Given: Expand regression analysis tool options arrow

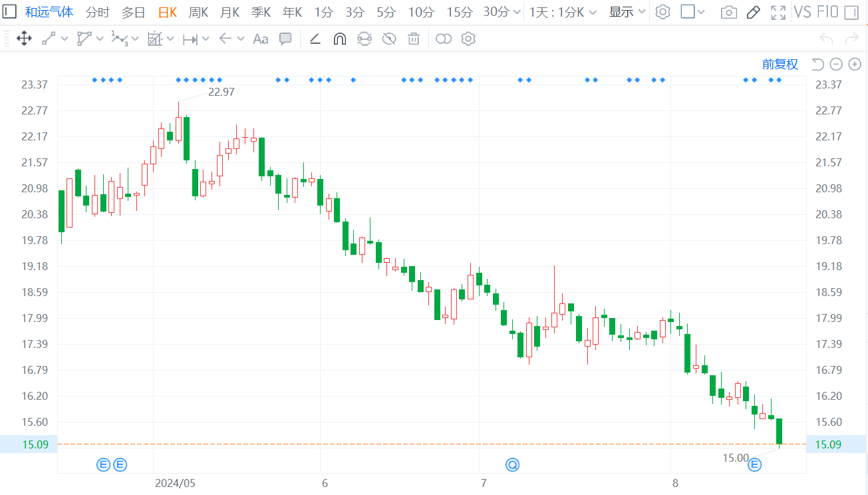Looking at the screenshot, I should (170, 39).
